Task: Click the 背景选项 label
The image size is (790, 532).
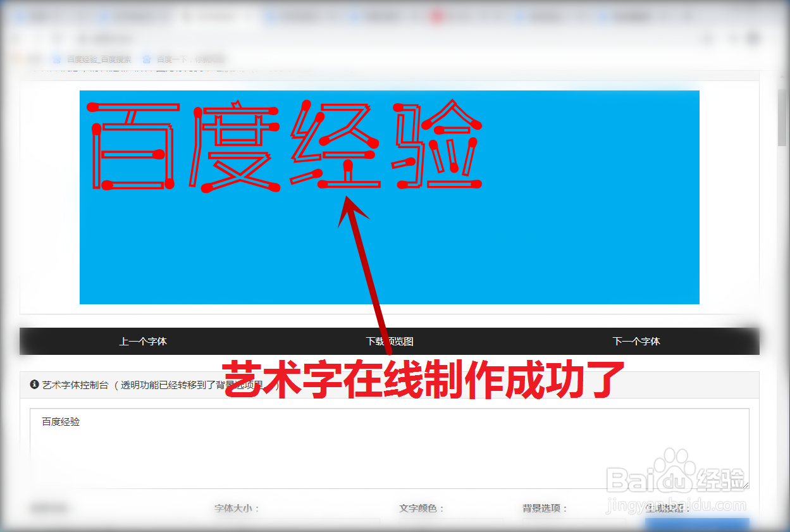Action: 545,508
